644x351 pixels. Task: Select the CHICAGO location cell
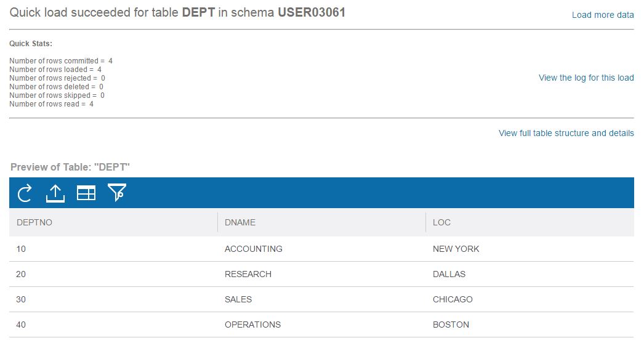[453, 299]
